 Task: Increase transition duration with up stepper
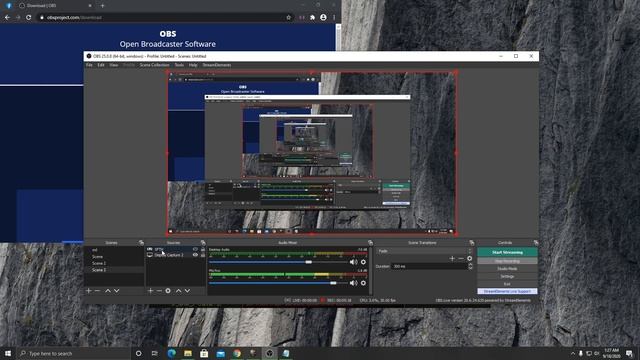pos(470,264)
